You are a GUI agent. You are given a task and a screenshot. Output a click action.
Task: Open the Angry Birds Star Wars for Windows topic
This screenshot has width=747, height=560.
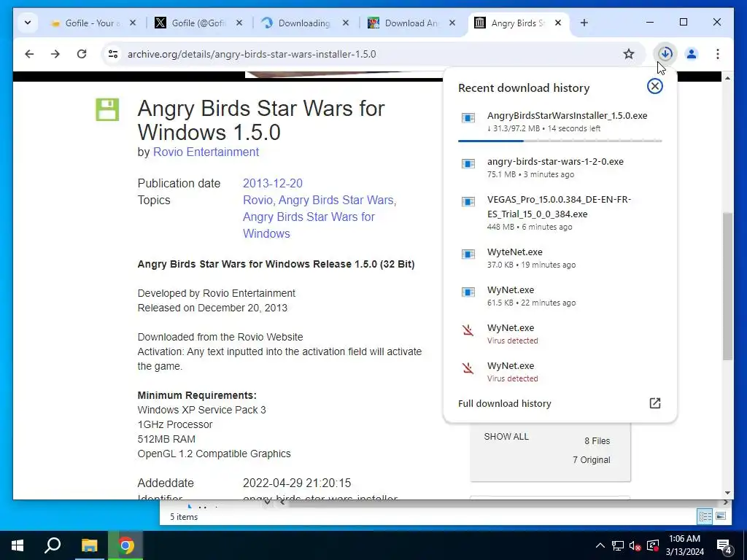tap(309, 225)
